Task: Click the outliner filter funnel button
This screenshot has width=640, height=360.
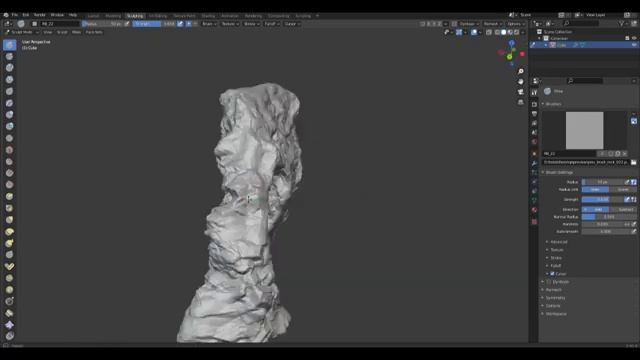Action: [622, 24]
